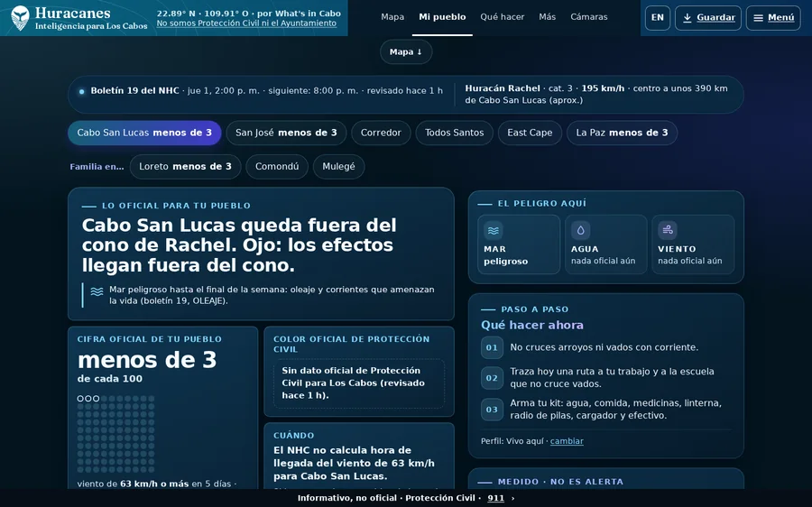
Task: Select the Comondú town chip
Action: coord(277,167)
